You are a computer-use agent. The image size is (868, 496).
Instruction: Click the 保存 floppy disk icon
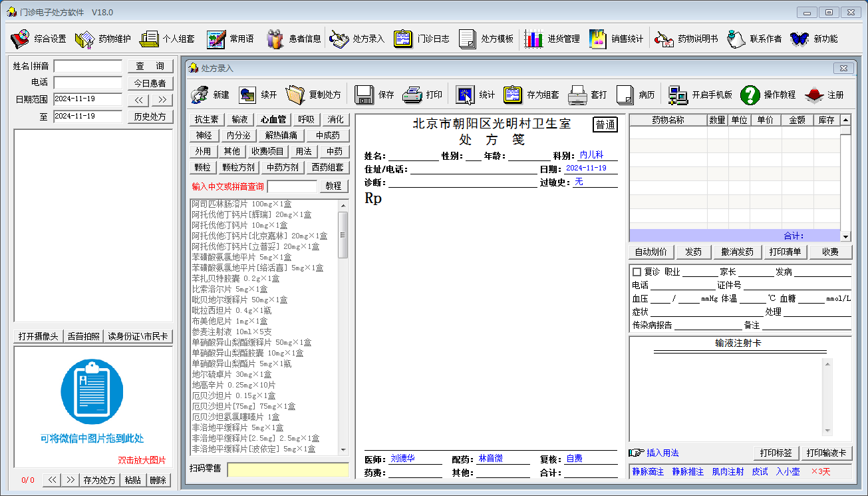pyautogui.click(x=364, y=95)
